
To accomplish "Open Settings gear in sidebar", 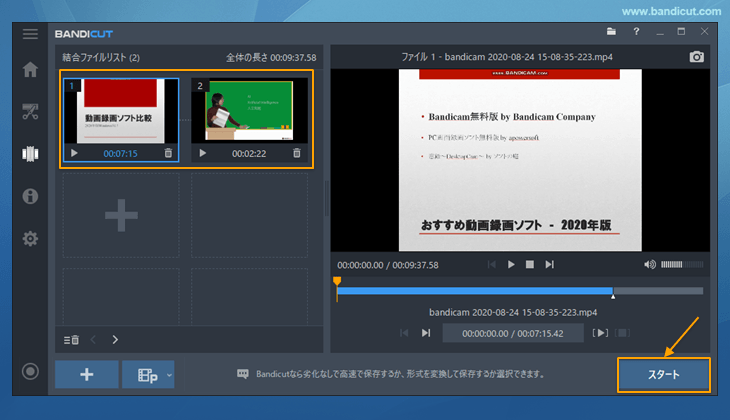I will click(30, 238).
